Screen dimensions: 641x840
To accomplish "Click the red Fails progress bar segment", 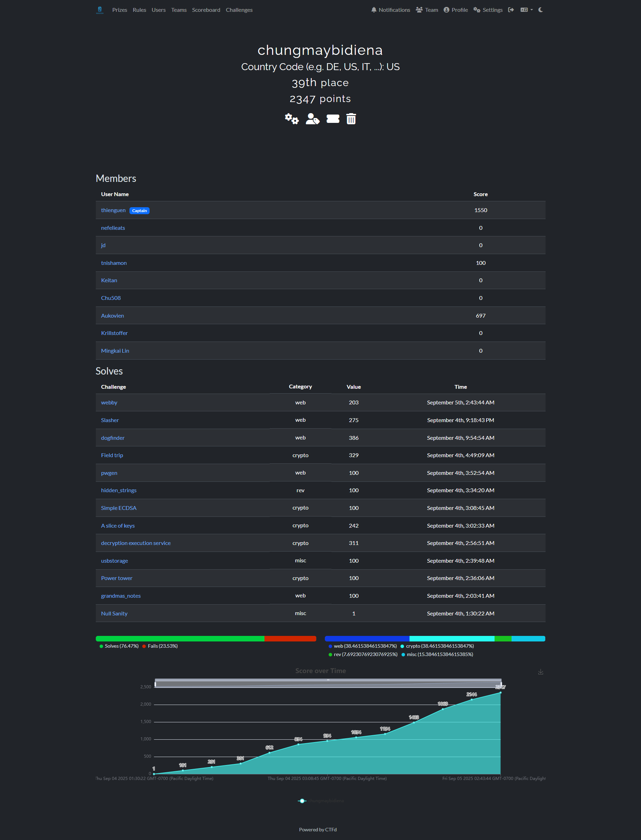I will pyautogui.click(x=290, y=638).
